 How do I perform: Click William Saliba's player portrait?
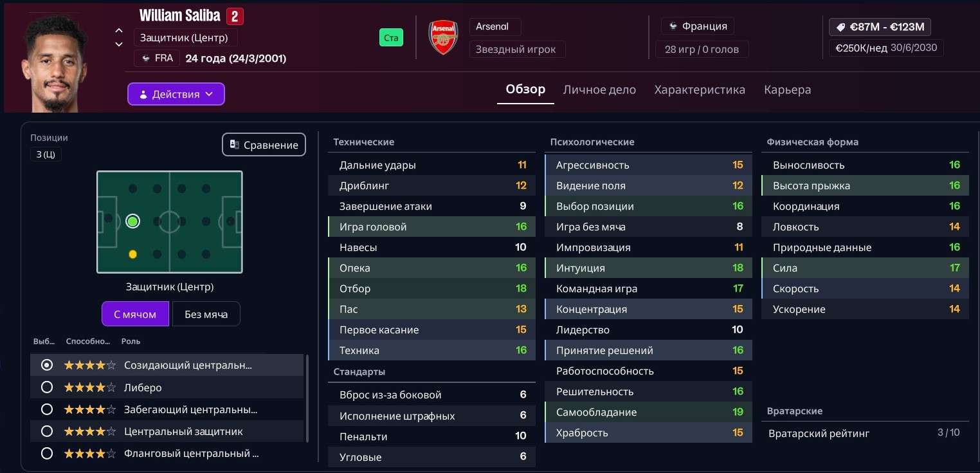[x=55, y=63]
